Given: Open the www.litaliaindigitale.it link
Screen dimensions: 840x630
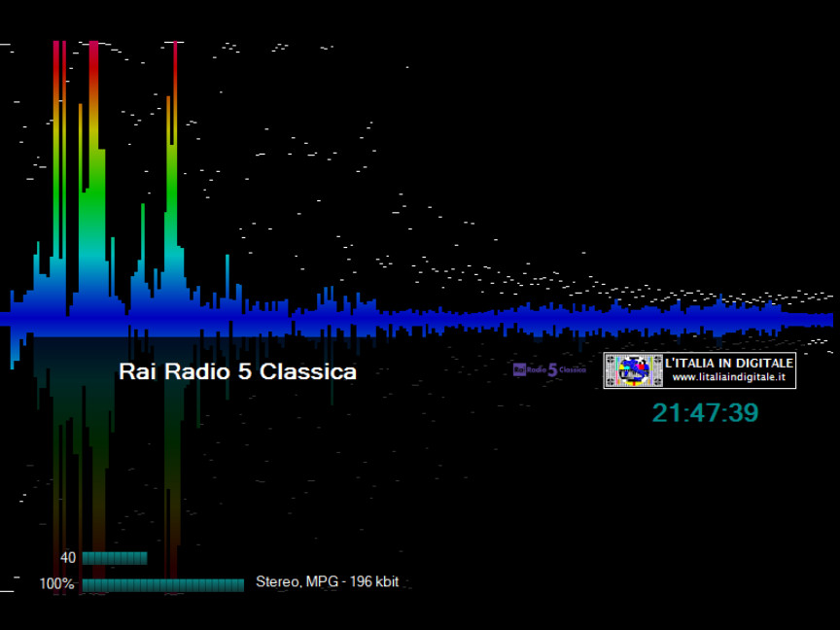Looking at the screenshot, I should coord(728,377).
